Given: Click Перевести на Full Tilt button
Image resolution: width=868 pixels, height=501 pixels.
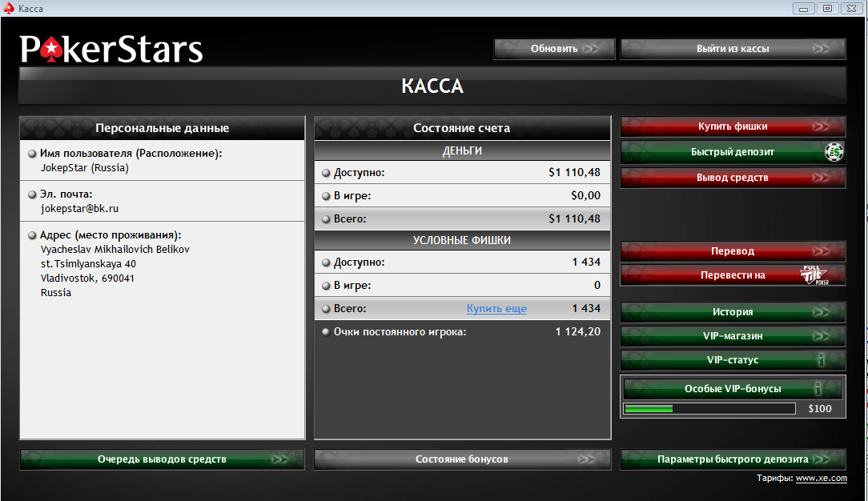Looking at the screenshot, I should point(733,275).
